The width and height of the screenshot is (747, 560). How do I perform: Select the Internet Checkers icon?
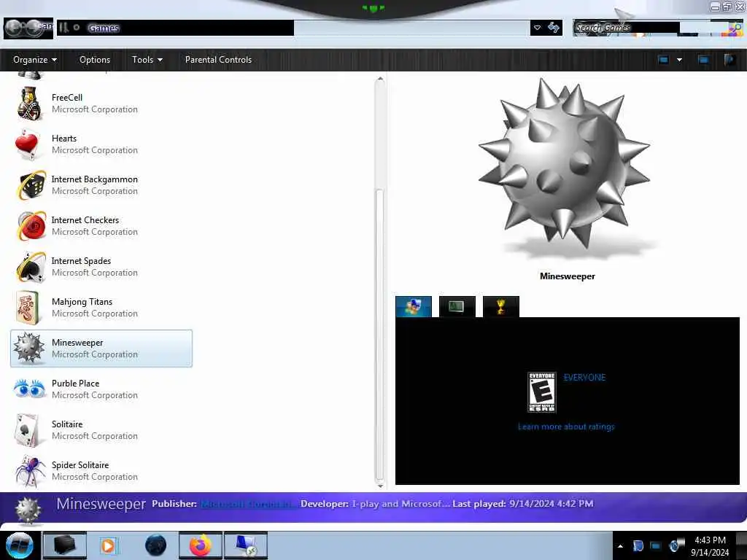pos(31,226)
